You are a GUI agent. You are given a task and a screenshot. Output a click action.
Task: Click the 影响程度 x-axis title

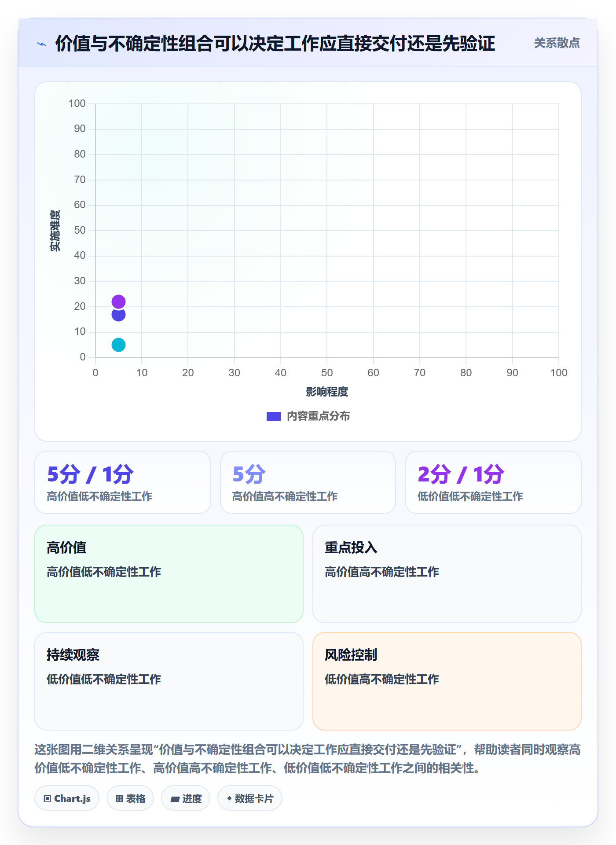coord(327,392)
